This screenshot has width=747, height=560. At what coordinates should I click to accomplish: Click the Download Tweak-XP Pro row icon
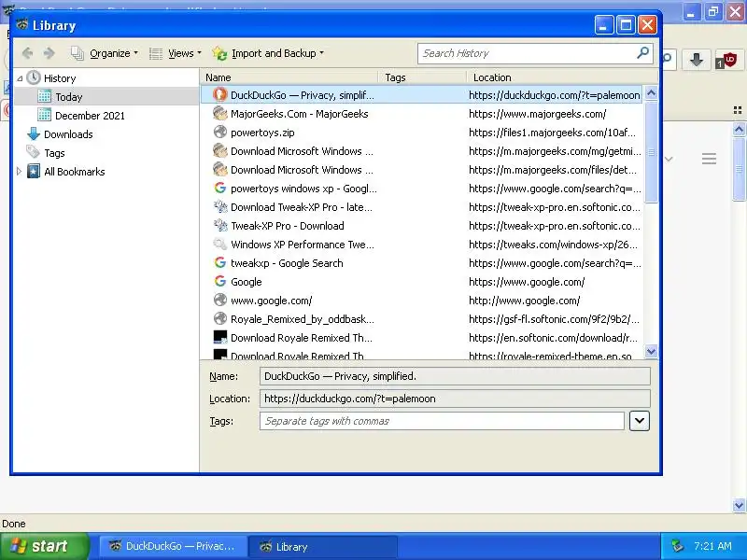(219, 206)
